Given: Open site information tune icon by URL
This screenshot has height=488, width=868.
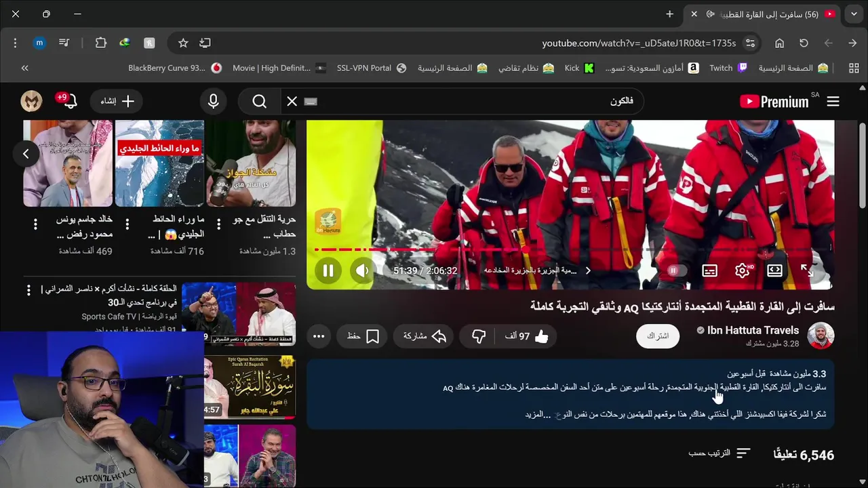Looking at the screenshot, I should tap(750, 43).
